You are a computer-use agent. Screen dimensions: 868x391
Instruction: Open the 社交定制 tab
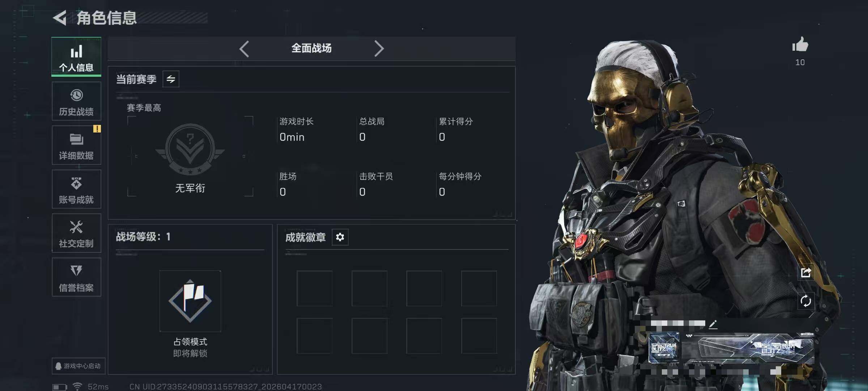(76, 233)
